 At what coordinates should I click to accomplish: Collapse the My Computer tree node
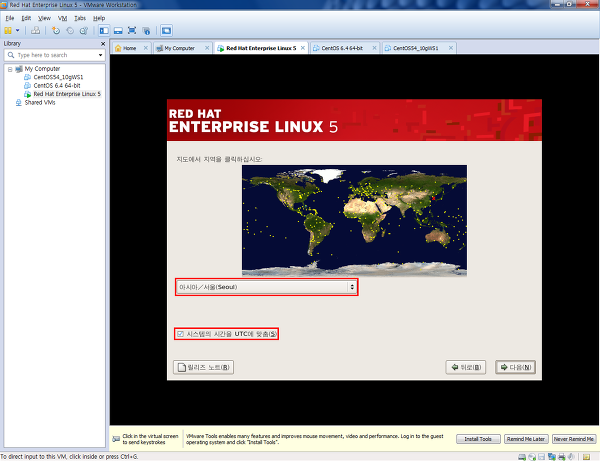point(10,69)
